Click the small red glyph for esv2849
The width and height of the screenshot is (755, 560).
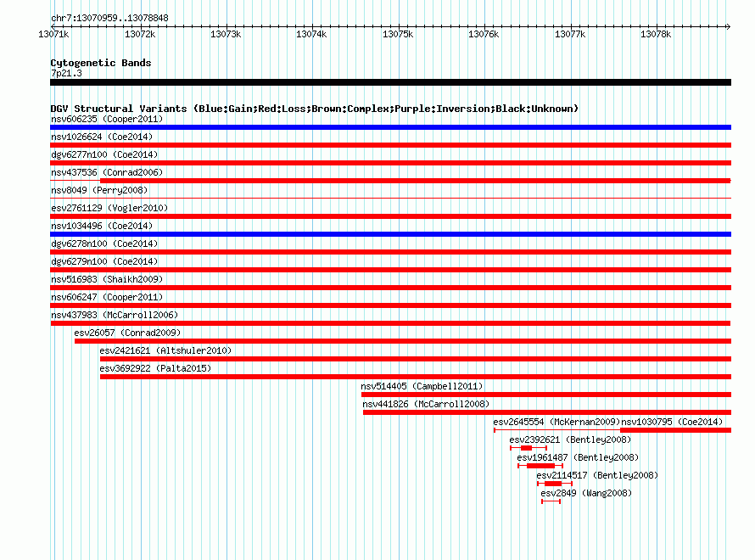[x=551, y=501]
